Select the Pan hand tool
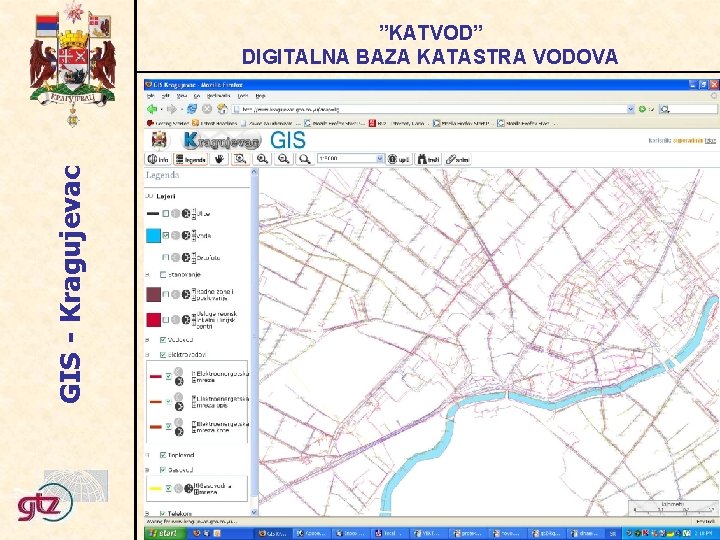This screenshot has width=720, height=540. point(219,159)
